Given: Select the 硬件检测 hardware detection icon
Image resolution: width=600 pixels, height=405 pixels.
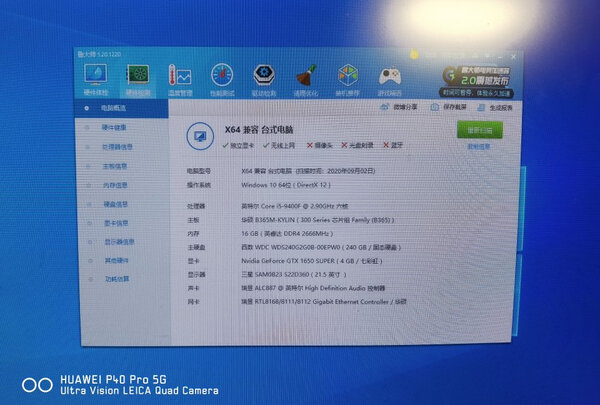Looking at the screenshot, I should (138, 80).
